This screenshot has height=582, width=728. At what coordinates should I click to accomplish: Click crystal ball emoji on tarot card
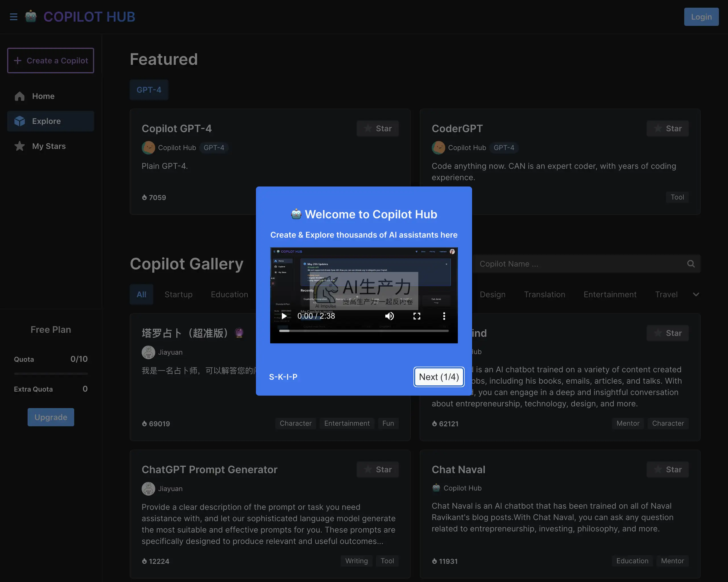click(x=239, y=333)
